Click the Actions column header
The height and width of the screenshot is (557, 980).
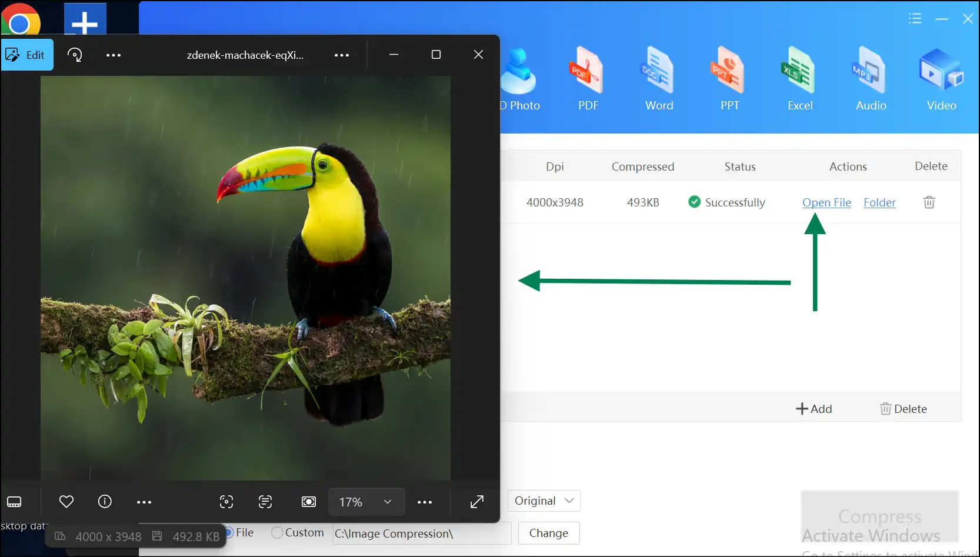pyautogui.click(x=848, y=166)
